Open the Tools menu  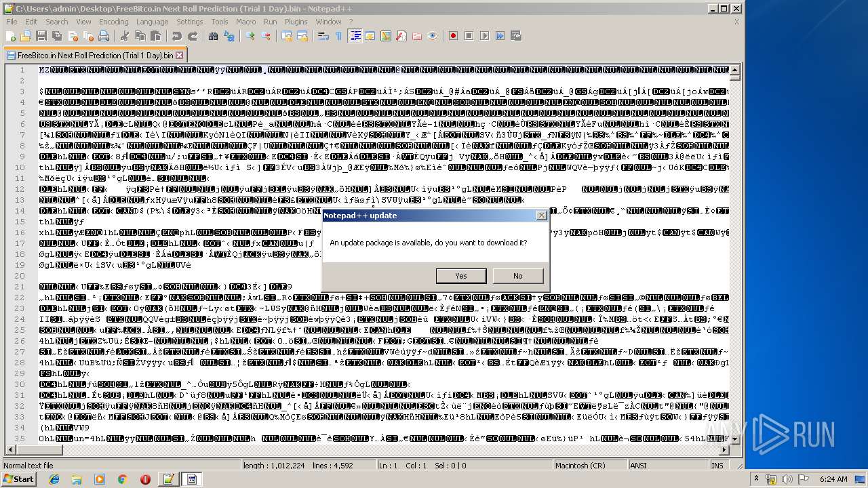(x=220, y=22)
